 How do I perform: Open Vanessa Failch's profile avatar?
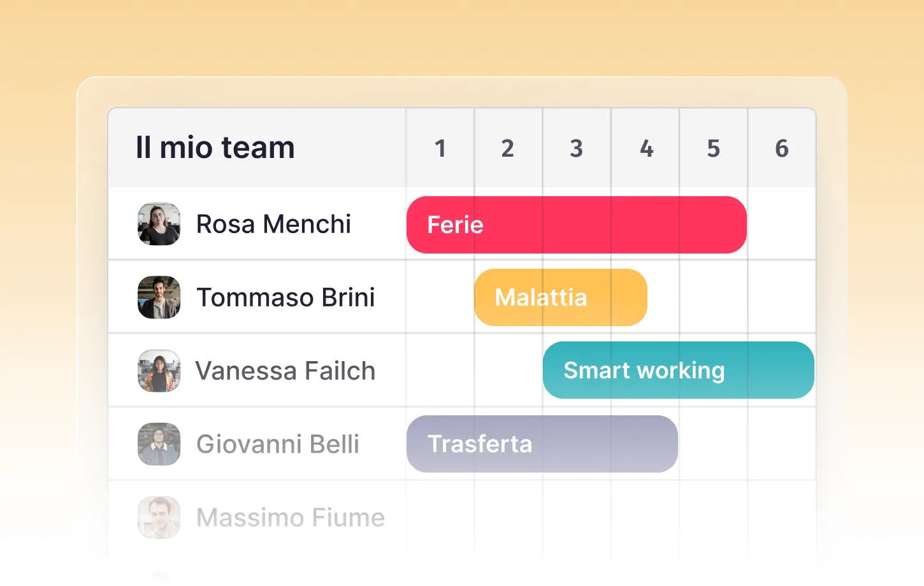click(159, 371)
